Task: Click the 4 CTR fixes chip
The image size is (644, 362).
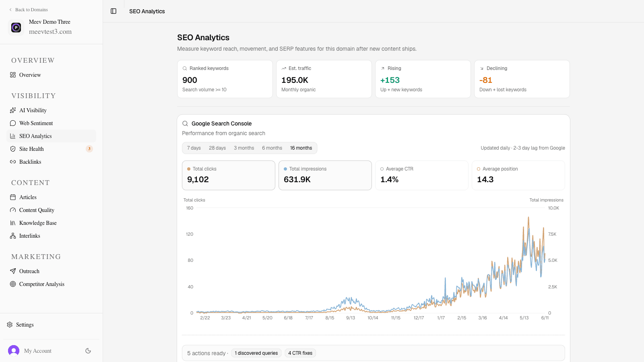Action: point(300,353)
